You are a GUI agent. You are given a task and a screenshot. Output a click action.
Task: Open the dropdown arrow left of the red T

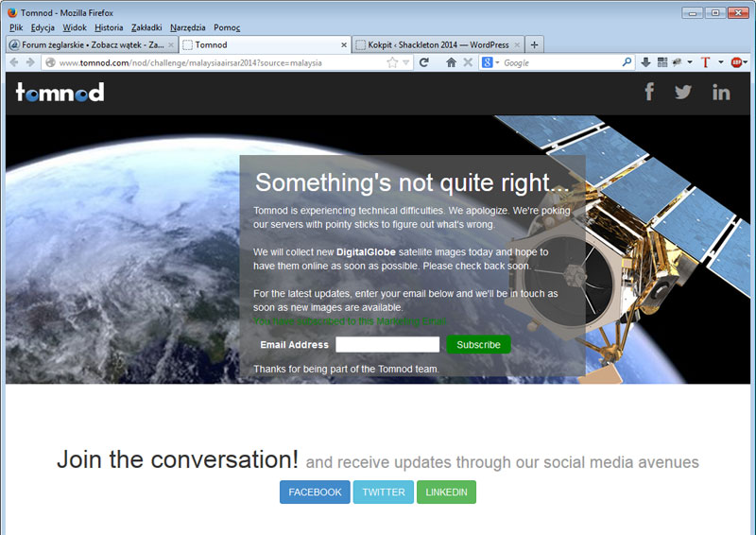[x=690, y=62]
